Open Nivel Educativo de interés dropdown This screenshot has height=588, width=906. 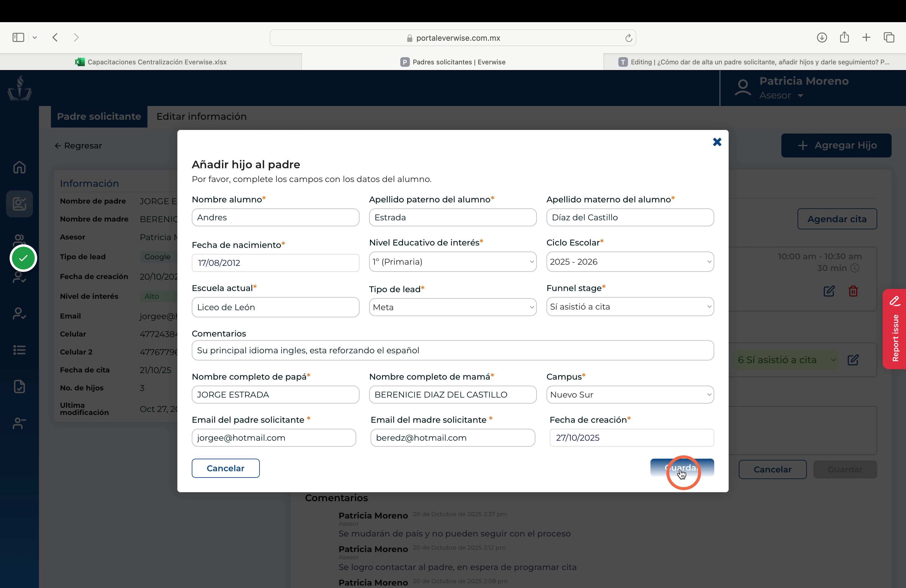[453, 262]
